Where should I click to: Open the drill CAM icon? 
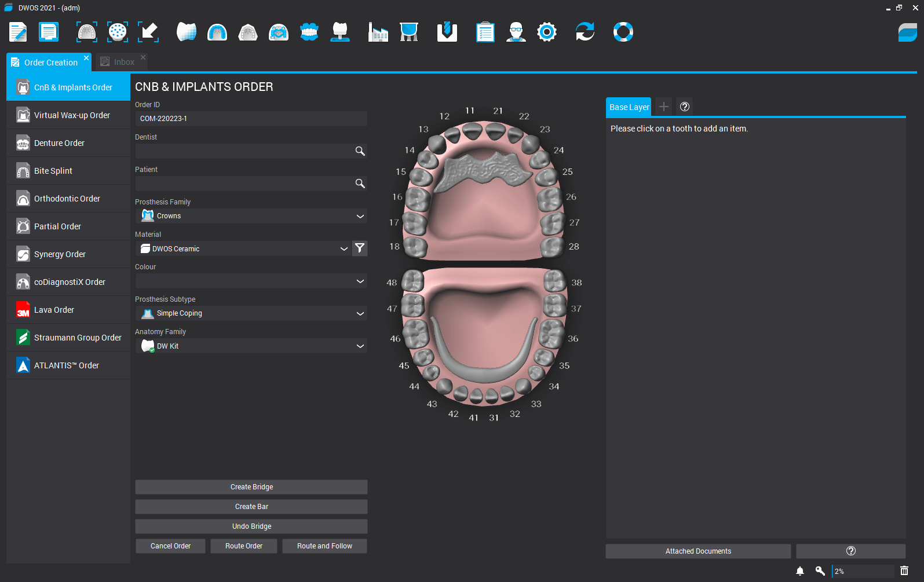pos(447,32)
